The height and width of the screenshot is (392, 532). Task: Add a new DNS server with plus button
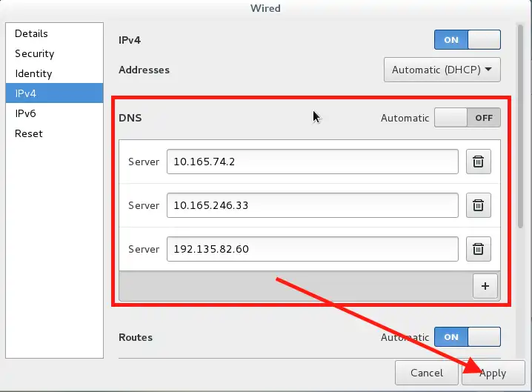[485, 286]
